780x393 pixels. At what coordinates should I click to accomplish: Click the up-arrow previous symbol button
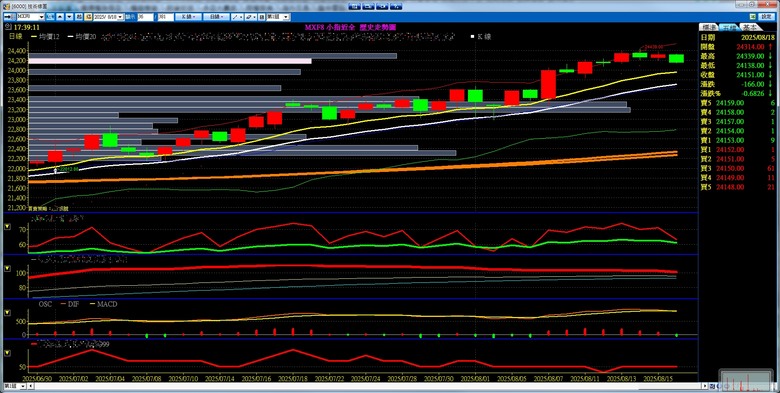tap(60, 17)
